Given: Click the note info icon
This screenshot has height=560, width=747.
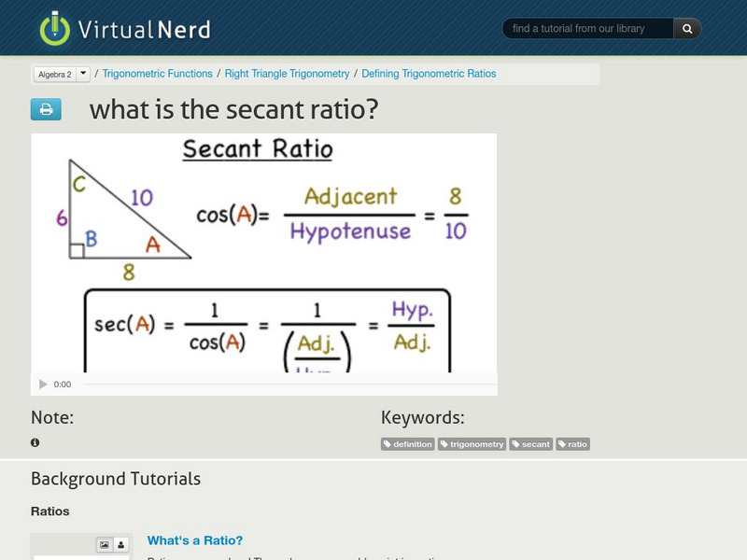Looking at the screenshot, I should pos(35,442).
